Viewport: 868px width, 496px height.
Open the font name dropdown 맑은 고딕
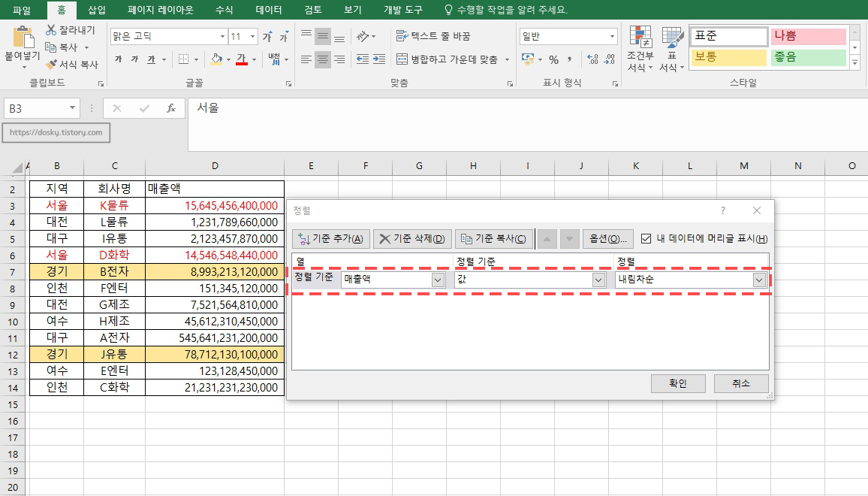click(222, 37)
